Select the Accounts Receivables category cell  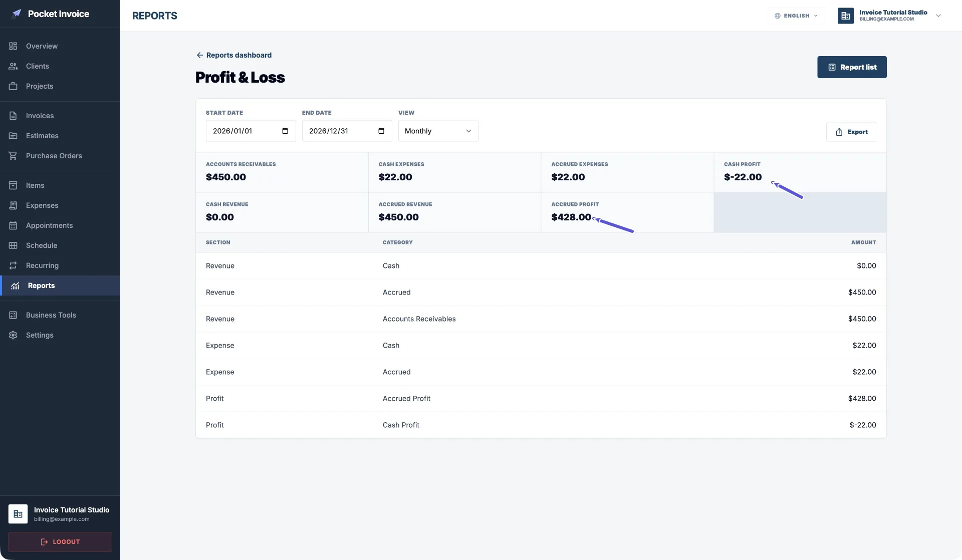coord(419,319)
